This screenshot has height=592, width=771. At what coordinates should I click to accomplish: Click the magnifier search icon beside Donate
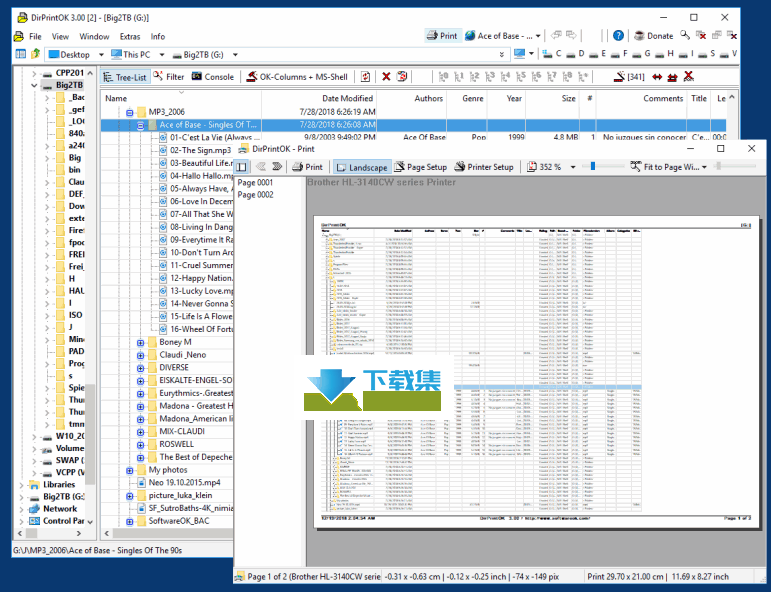(x=684, y=35)
